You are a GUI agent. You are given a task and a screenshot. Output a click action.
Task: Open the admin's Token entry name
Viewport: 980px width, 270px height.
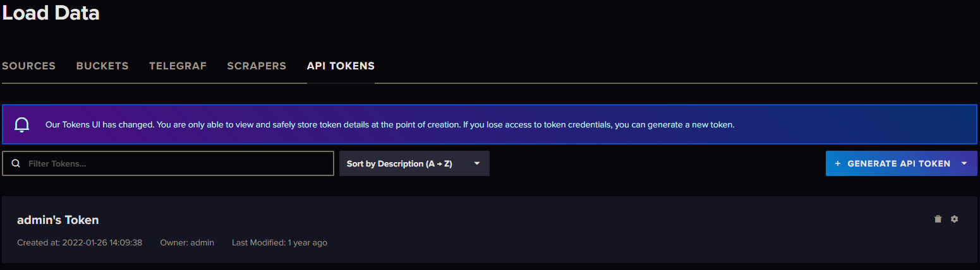tap(58, 220)
